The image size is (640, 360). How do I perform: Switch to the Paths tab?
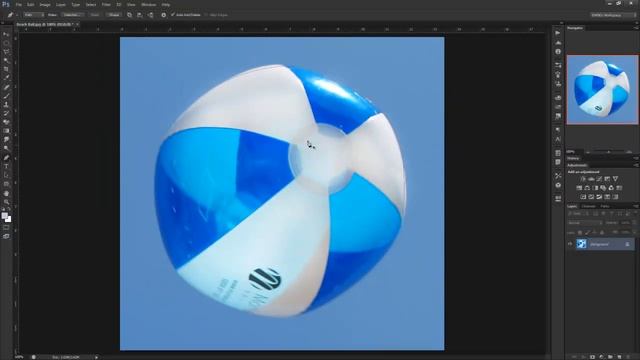click(x=605, y=207)
